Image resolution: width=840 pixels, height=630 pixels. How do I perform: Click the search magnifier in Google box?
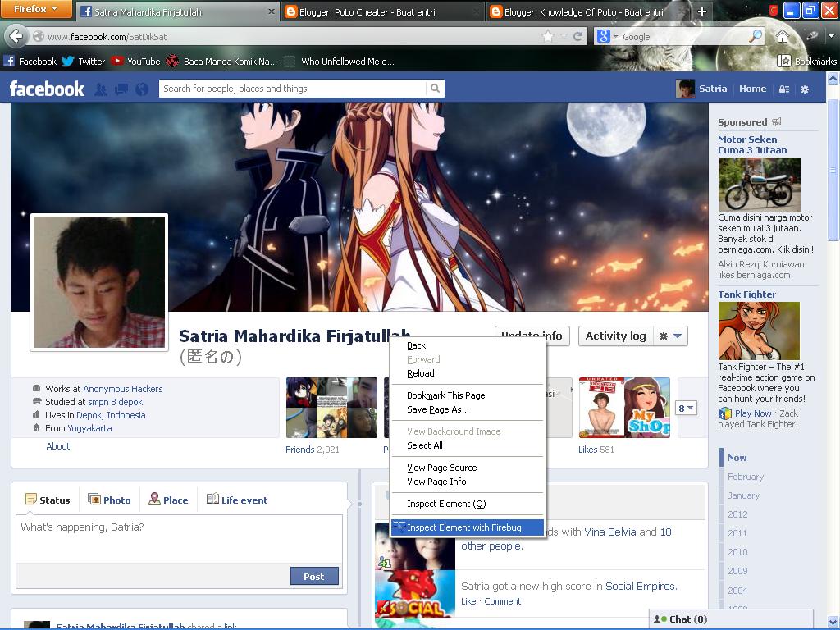coord(756,36)
